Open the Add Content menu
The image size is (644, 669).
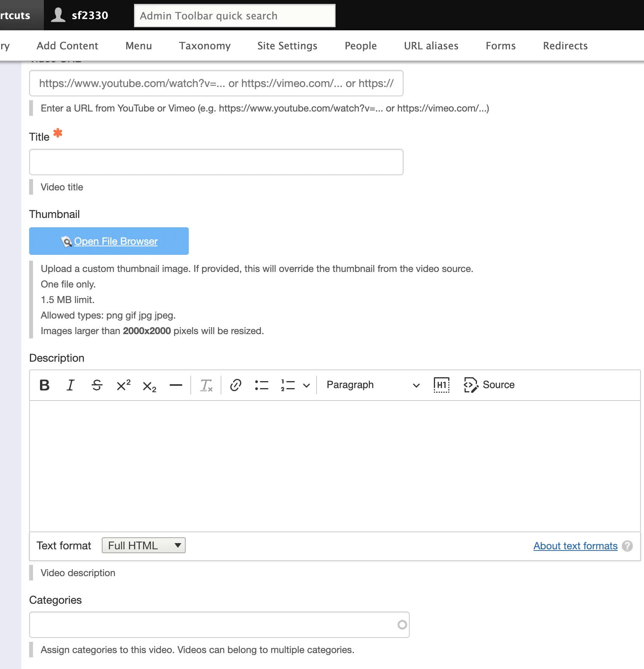click(67, 46)
